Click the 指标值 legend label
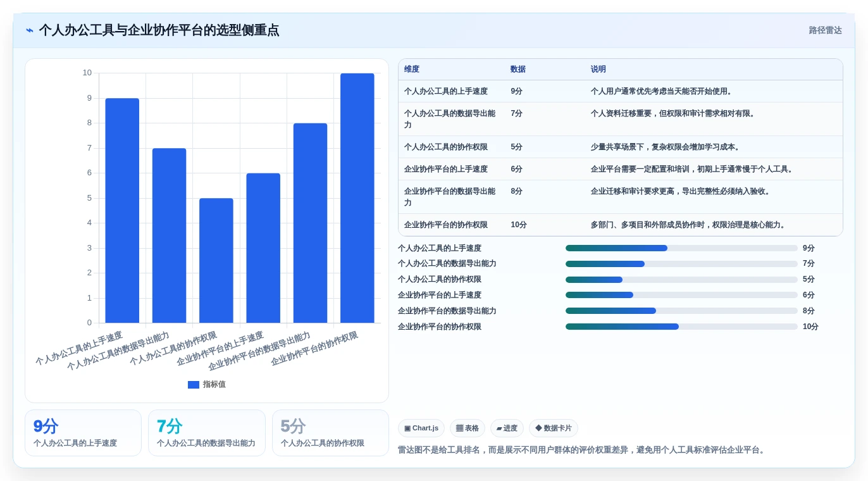868x481 pixels. (214, 385)
